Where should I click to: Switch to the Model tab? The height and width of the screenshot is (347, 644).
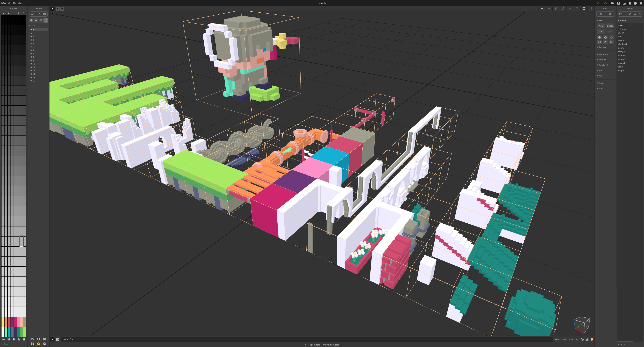[x=6, y=3]
